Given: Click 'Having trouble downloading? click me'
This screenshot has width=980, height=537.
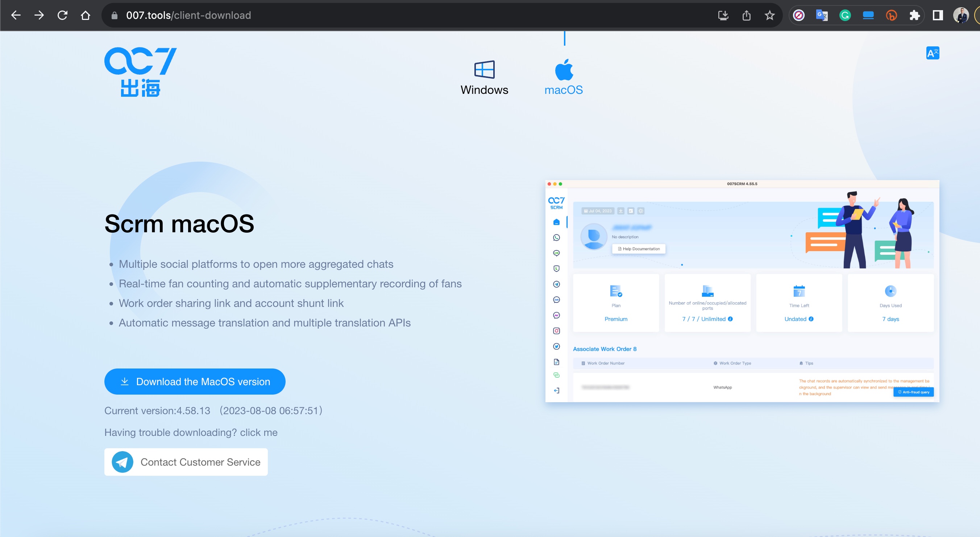Looking at the screenshot, I should tap(191, 432).
